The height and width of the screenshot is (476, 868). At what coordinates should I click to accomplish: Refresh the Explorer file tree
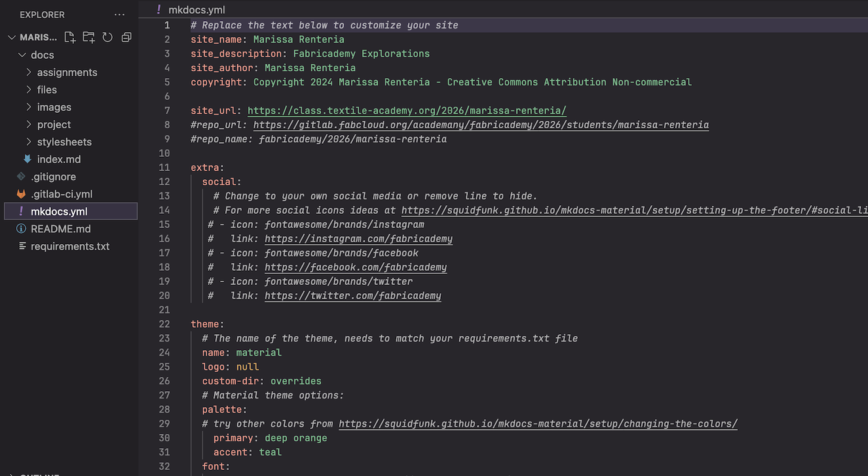tap(107, 37)
